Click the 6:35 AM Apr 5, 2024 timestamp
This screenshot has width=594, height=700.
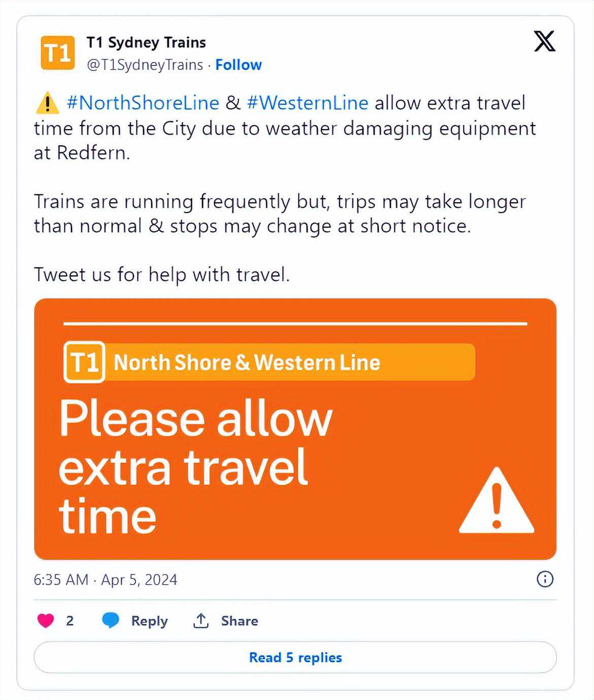pyautogui.click(x=106, y=580)
